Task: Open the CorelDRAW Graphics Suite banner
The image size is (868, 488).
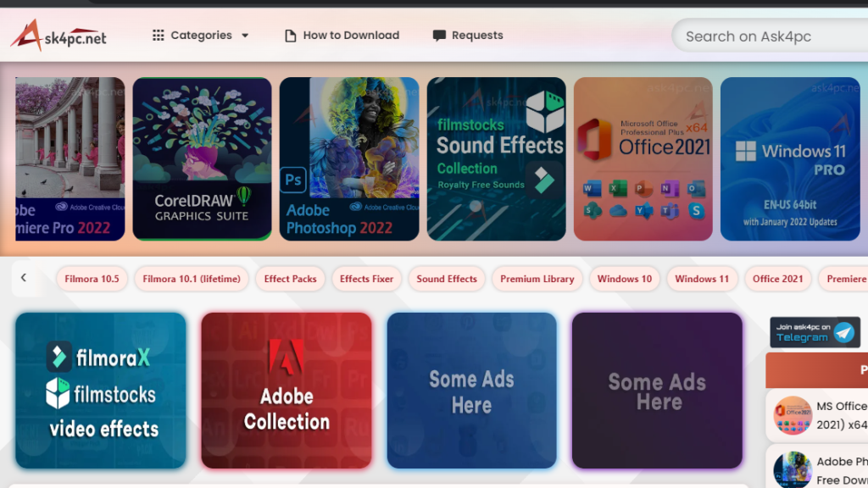Action: pyautogui.click(x=202, y=158)
